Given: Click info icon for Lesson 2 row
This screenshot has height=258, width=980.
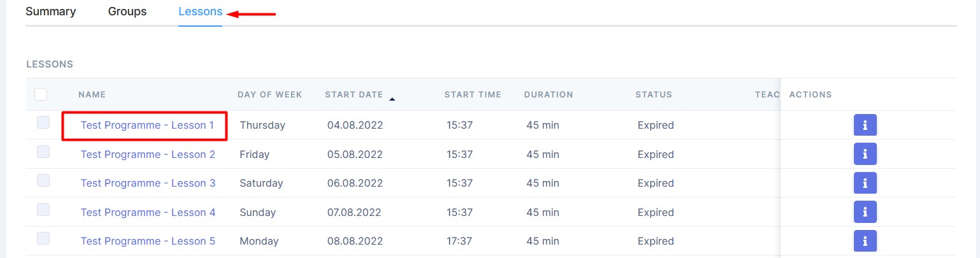Looking at the screenshot, I should 865,154.
